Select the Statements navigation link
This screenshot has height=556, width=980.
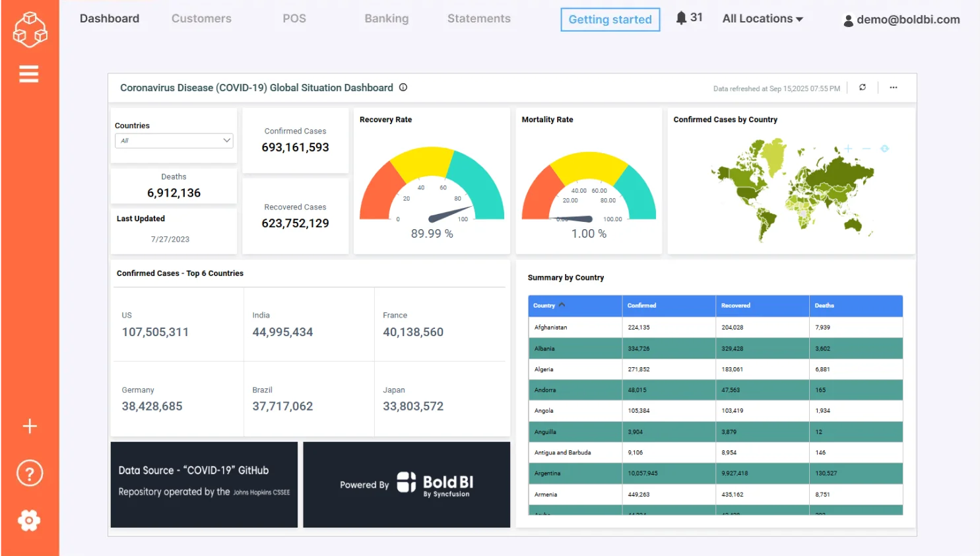click(478, 18)
